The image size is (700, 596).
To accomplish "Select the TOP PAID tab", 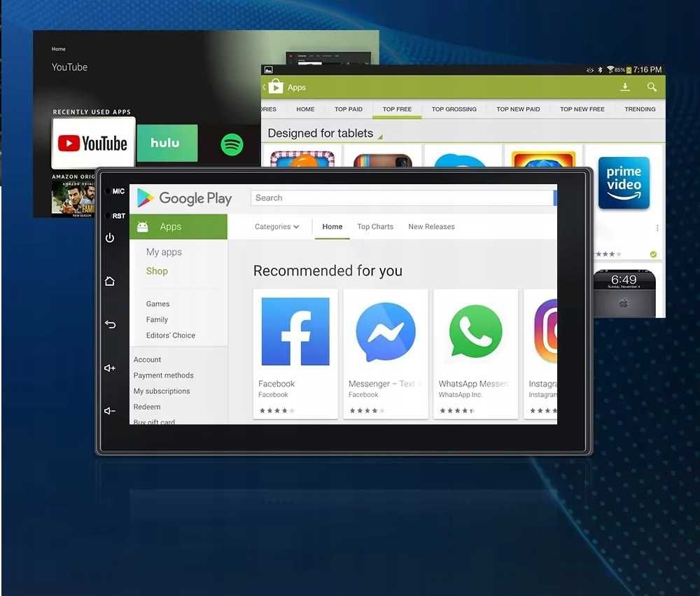I will click(348, 109).
